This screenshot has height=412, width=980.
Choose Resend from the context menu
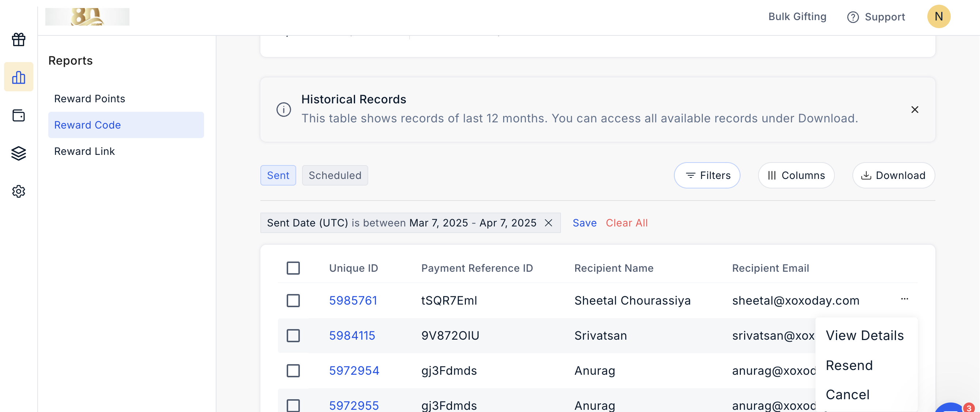tap(849, 365)
